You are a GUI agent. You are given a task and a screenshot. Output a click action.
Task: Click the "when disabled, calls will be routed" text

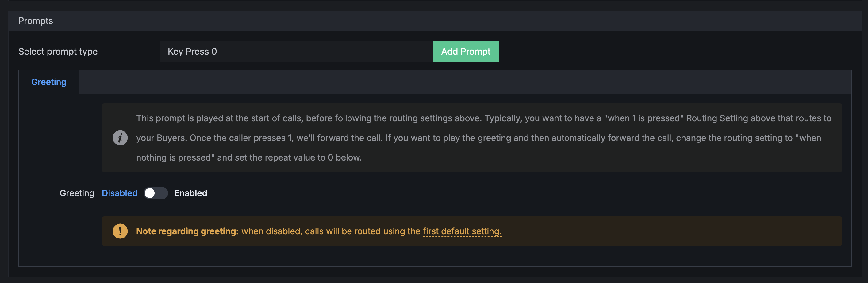331,231
